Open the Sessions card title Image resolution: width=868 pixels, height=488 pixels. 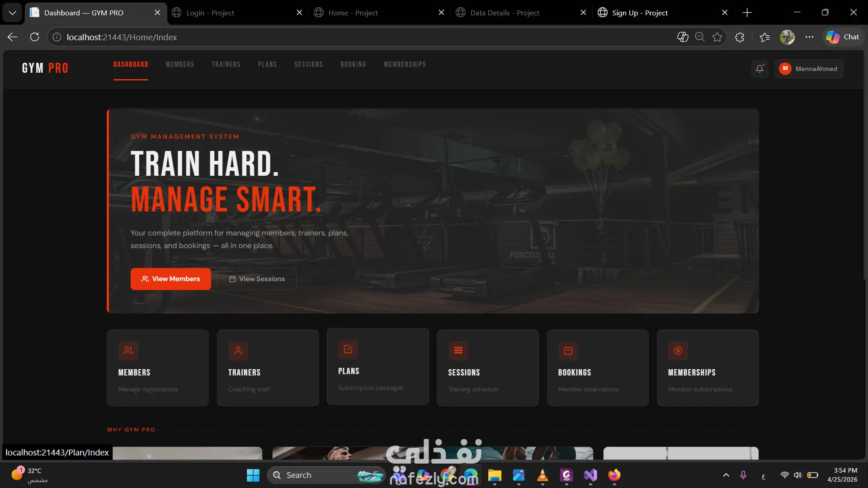(464, 372)
